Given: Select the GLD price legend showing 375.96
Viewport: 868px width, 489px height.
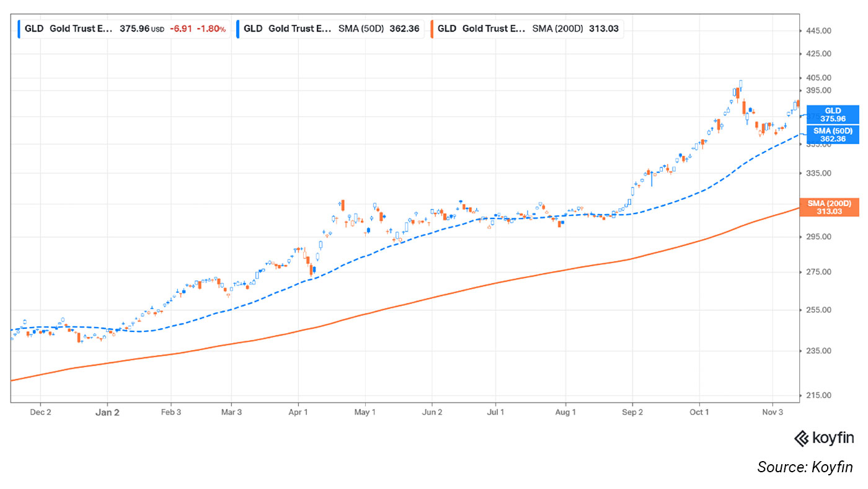Looking at the screenshot, I should click(124, 29).
